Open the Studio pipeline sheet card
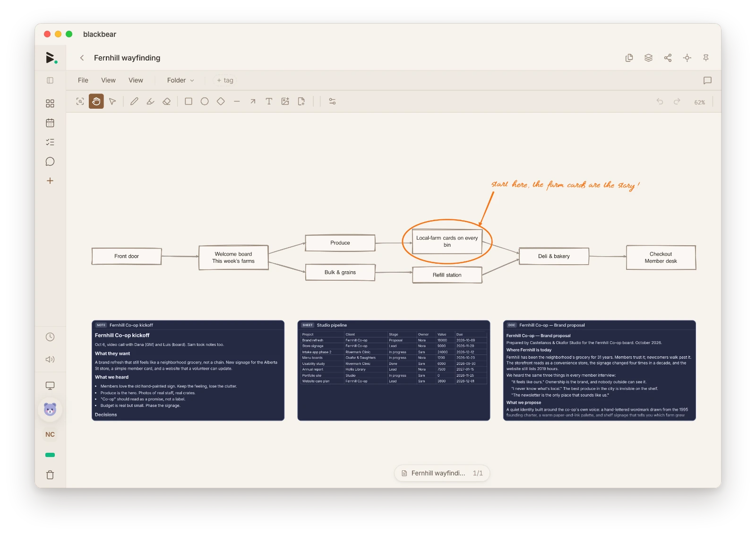Viewport: 756px width, 535px height. click(394, 371)
